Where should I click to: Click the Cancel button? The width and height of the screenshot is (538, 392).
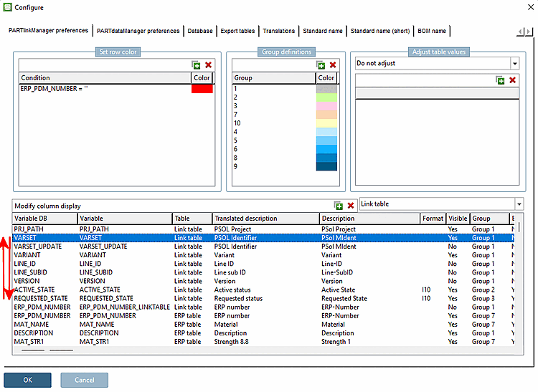(x=84, y=380)
